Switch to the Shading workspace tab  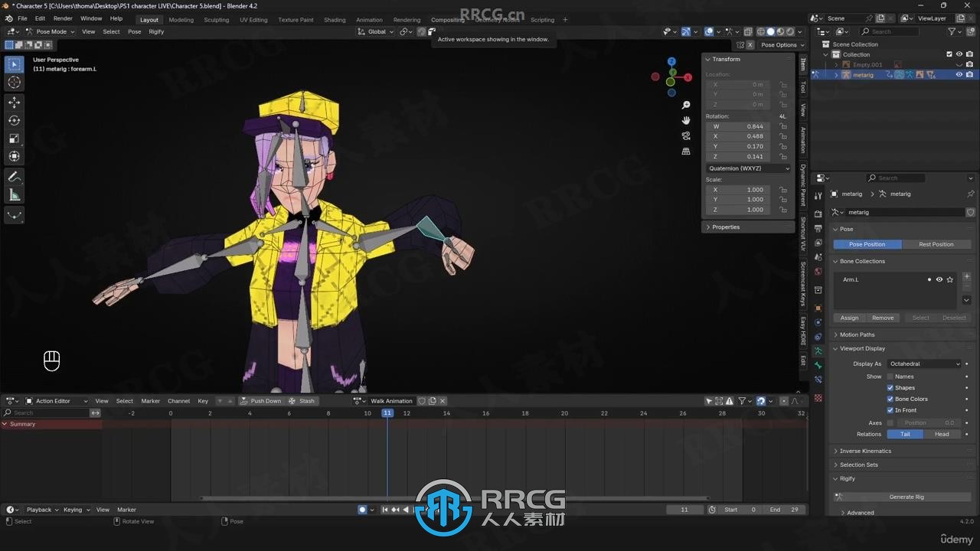335,20
